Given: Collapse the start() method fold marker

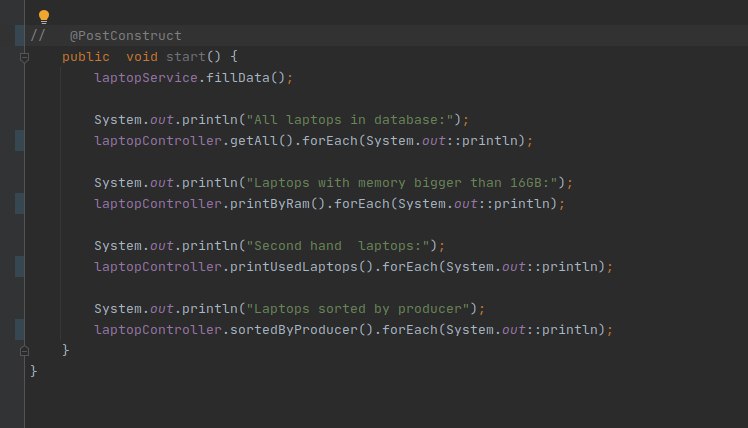Looking at the screenshot, I should point(24,58).
